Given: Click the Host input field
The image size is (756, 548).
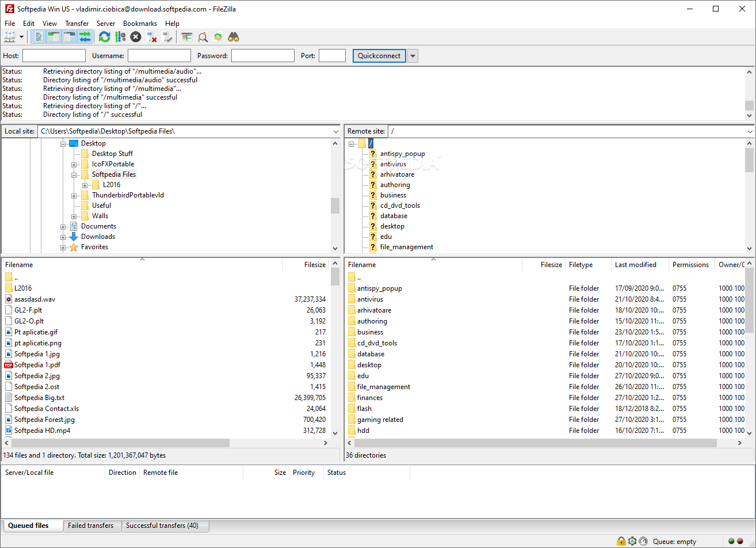Looking at the screenshot, I should pos(54,56).
